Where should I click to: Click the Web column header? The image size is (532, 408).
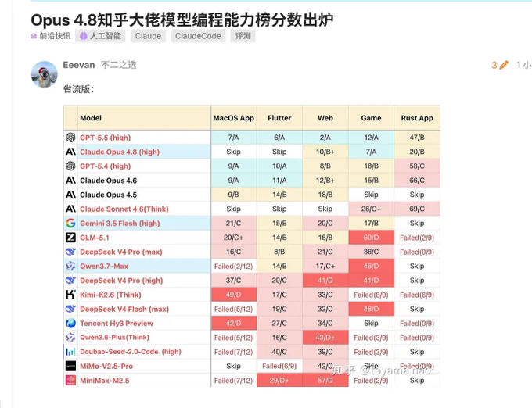(x=325, y=118)
